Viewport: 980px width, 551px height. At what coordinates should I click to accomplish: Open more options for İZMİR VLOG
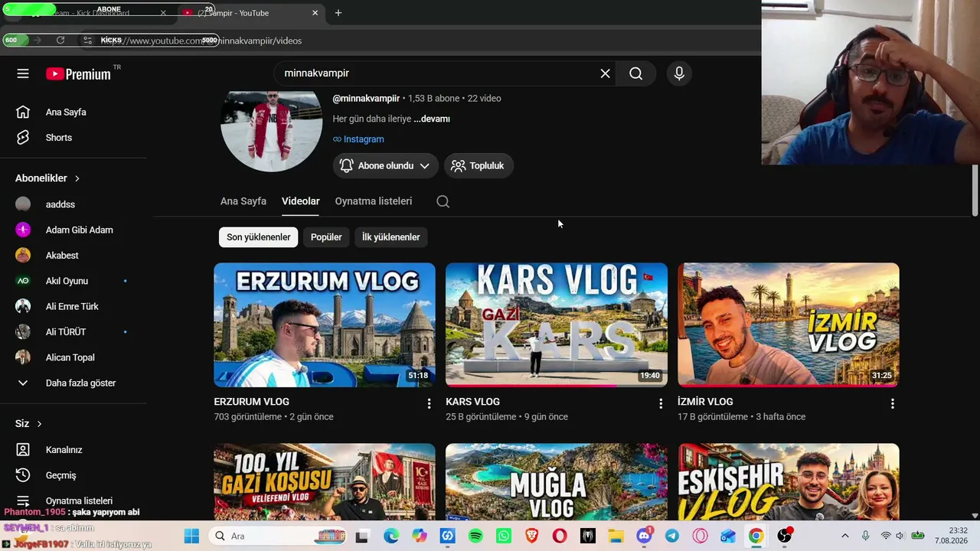893,403
